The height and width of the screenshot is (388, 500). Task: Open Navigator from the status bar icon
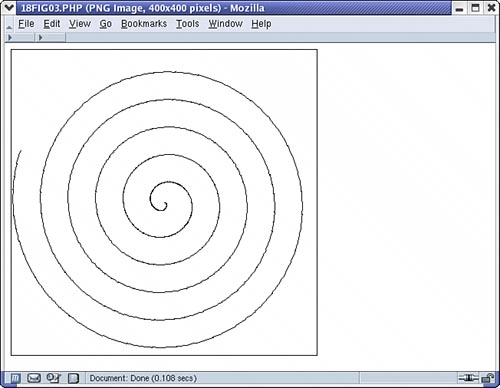click(15, 378)
